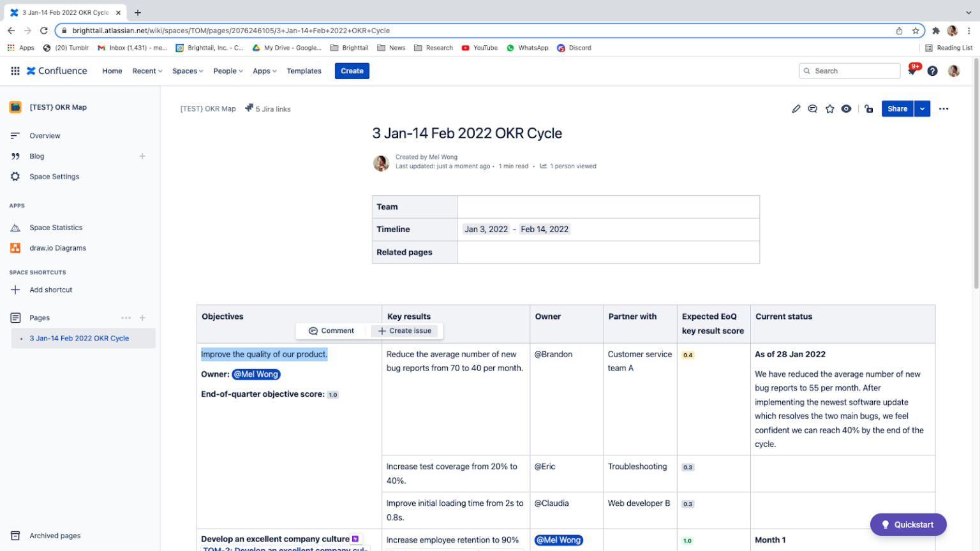
Task: Open the Apps dropdown in the navigation bar
Action: click(264, 71)
